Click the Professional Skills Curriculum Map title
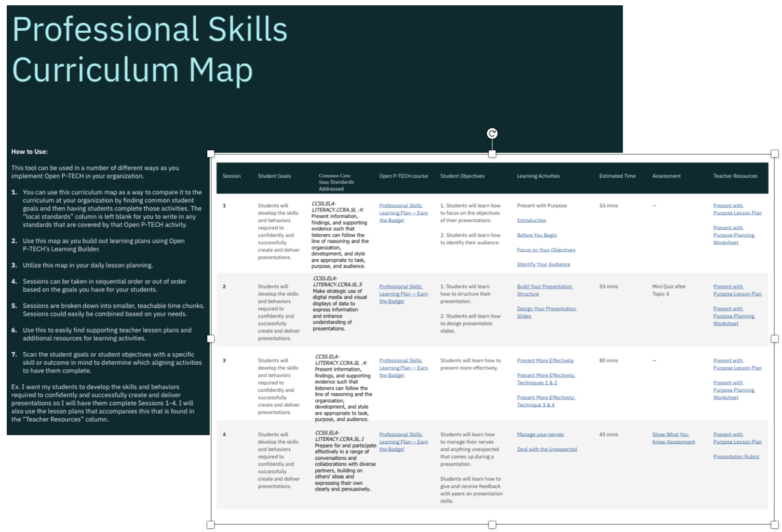Image resolution: width=782 pixels, height=532 pixels. coord(149,49)
